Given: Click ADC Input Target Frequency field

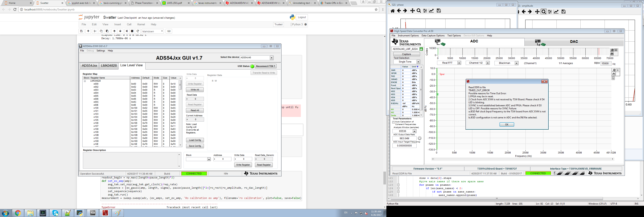Looking at the screenshot, I should [x=404, y=146].
